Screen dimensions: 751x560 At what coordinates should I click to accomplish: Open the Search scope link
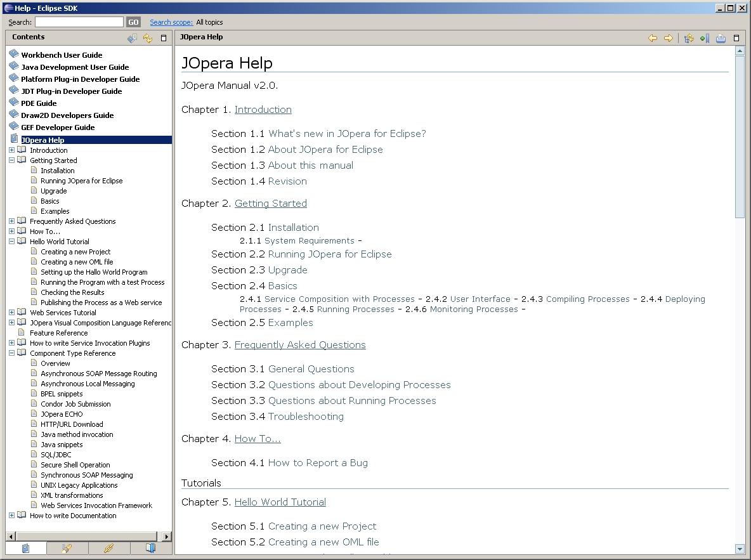tap(171, 22)
